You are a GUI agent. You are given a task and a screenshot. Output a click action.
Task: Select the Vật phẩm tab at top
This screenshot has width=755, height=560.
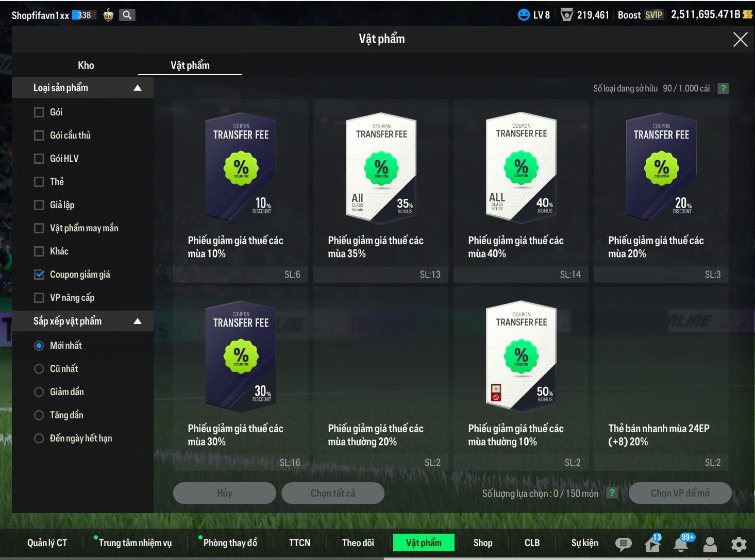coord(190,65)
